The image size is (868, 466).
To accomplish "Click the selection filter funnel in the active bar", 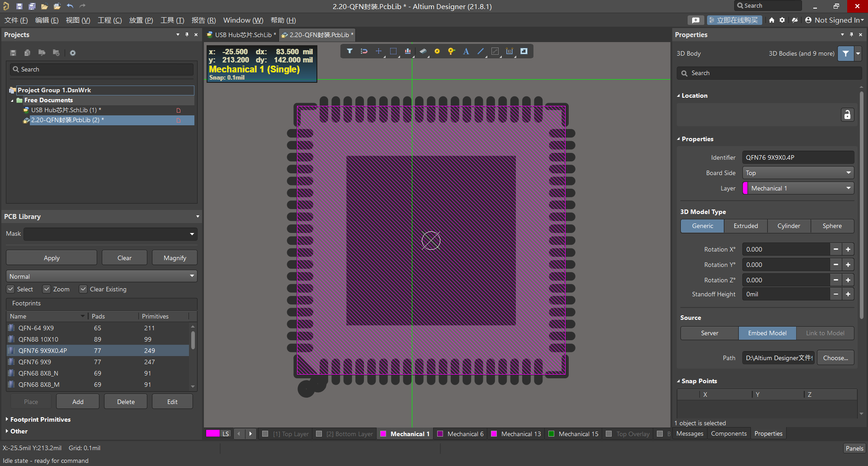I will (x=349, y=51).
